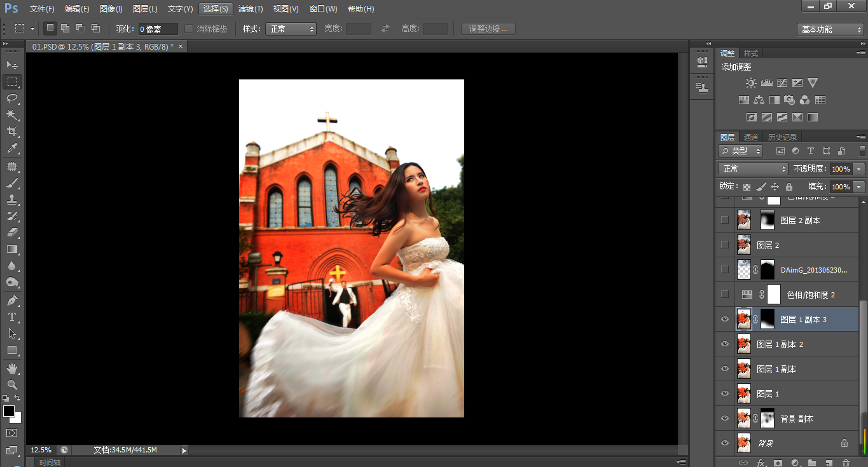This screenshot has width=868, height=467.
Task: Select the 图层 1 layer thumbnail
Action: [743, 394]
